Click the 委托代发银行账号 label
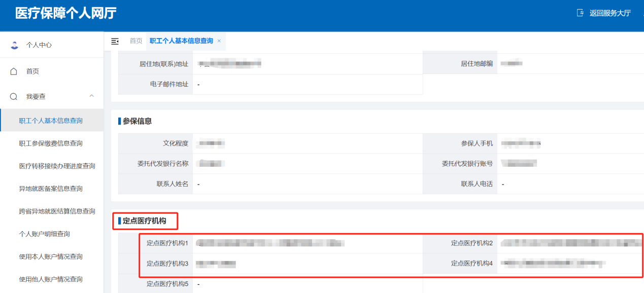The height and width of the screenshot is (293, 644). [467, 164]
